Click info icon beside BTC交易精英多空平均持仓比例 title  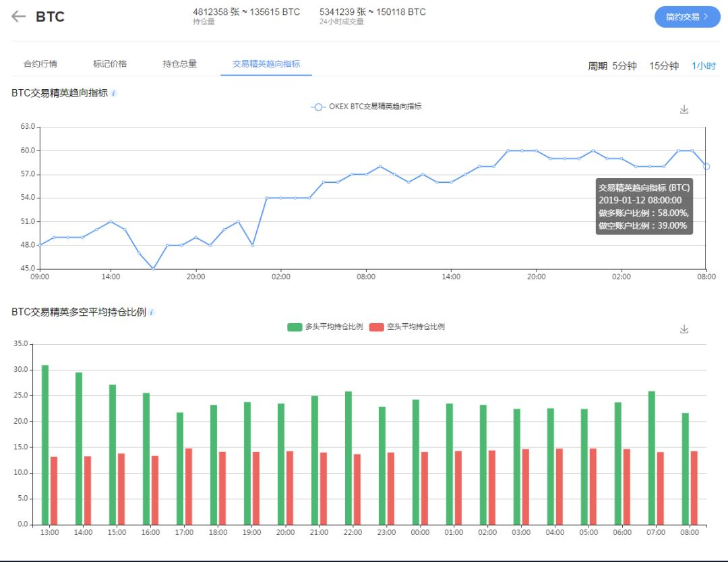point(152,313)
